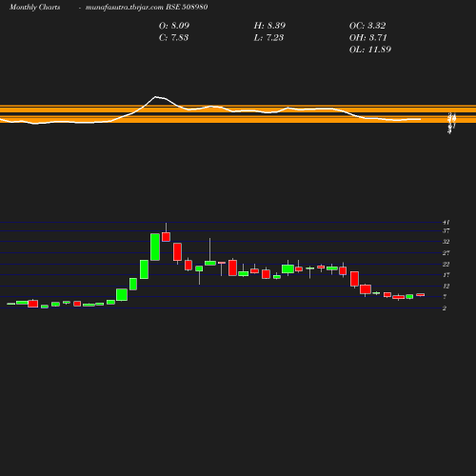Click the "OL: 11.89" readout
Screen dimensions: 476x476
pyautogui.click(x=370, y=50)
